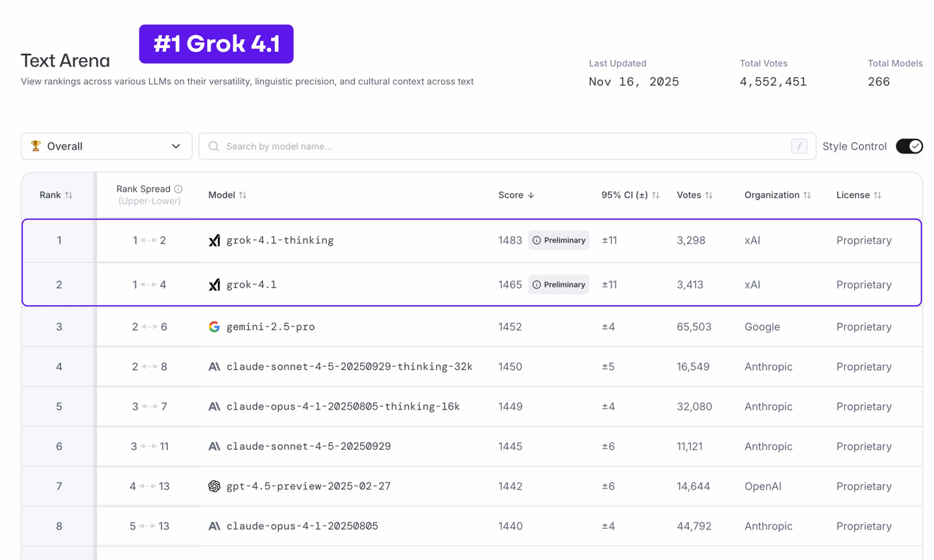Sort models by Organization column
The width and height of the screenshot is (934, 560).
click(778, 194)
